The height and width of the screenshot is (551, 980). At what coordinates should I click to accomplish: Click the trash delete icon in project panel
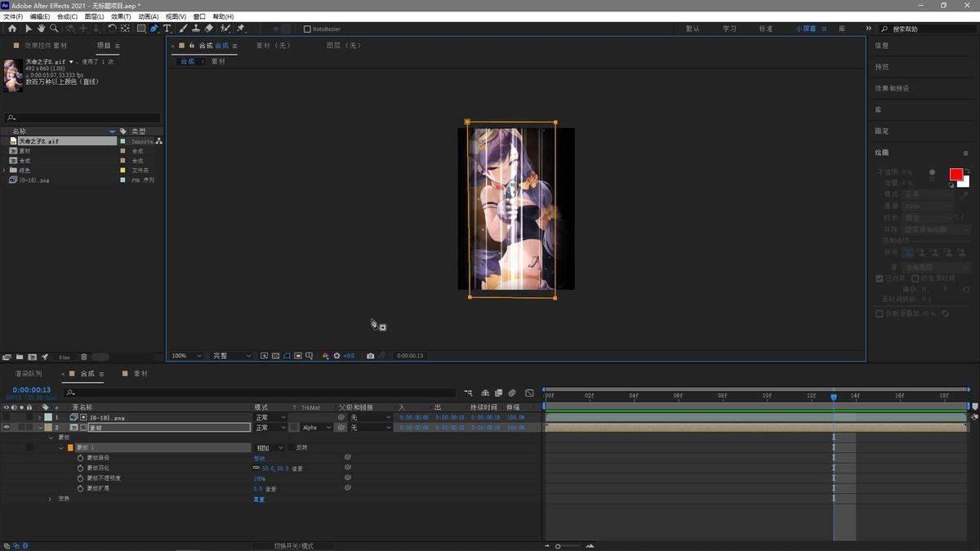tap(83, 357)
